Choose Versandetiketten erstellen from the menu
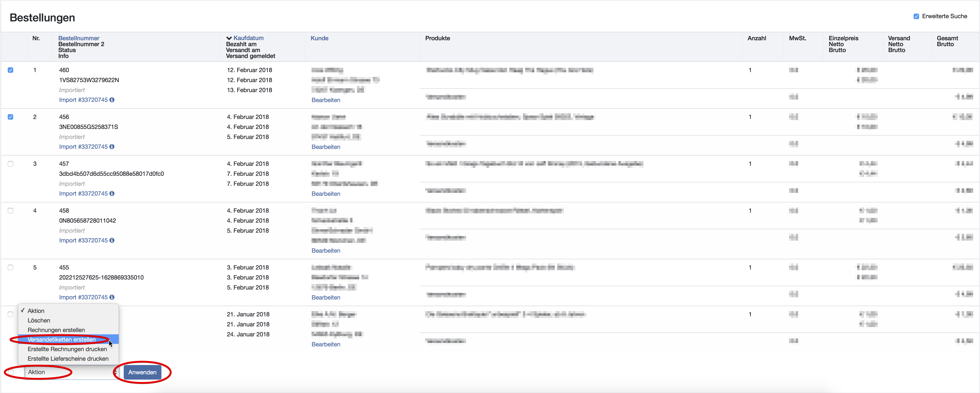This screenshot has width=980, height=393. tap(62, 339)
